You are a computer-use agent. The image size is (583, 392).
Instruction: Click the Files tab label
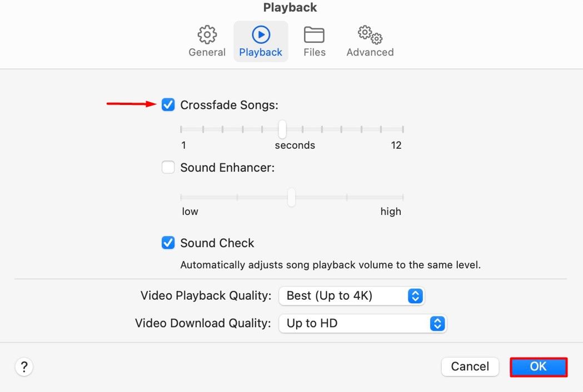coord(315,52)
